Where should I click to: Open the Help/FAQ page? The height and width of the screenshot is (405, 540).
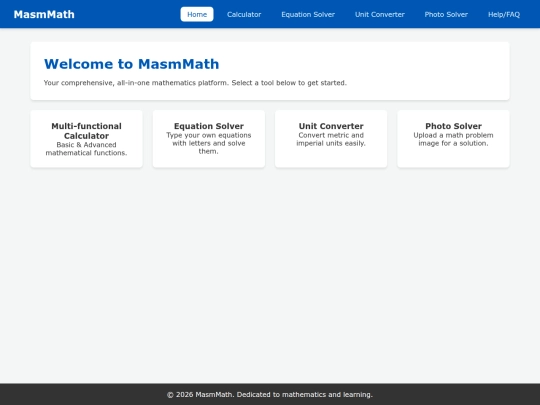tap(504, 14)
